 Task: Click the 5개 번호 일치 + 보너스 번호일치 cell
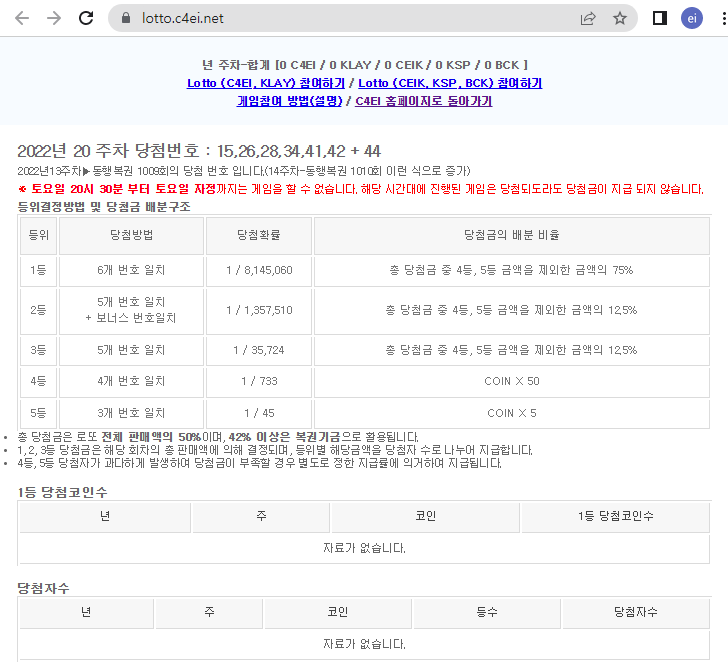(x=131, y=311)
